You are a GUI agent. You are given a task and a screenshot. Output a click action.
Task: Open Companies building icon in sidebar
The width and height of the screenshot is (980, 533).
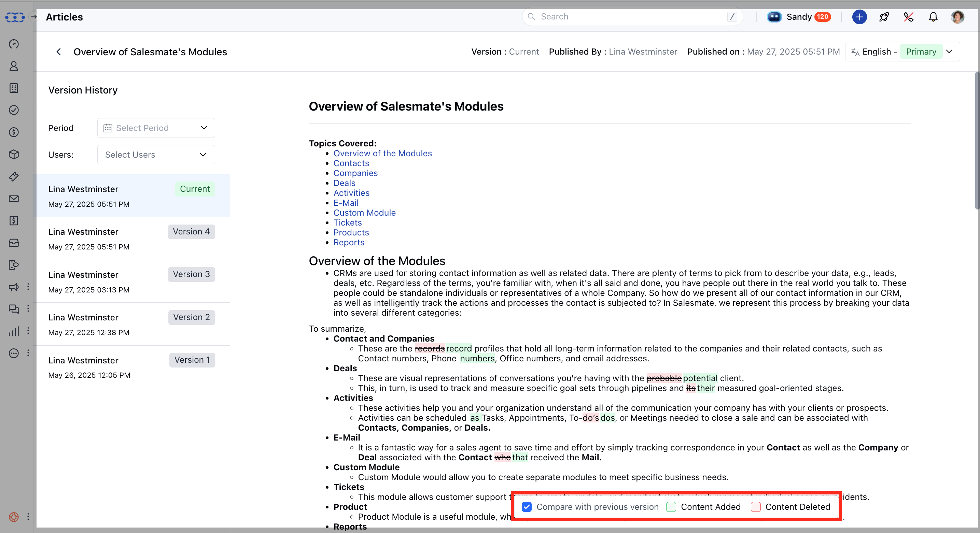pyautogui.click(x=14, y=88)
